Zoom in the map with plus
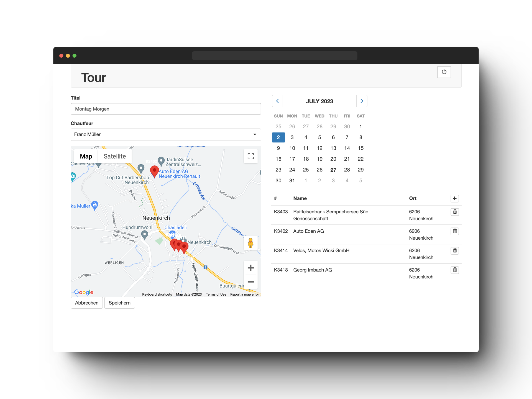Image resolution: width=532 pixels, height=399 pixels. [250, 268]
